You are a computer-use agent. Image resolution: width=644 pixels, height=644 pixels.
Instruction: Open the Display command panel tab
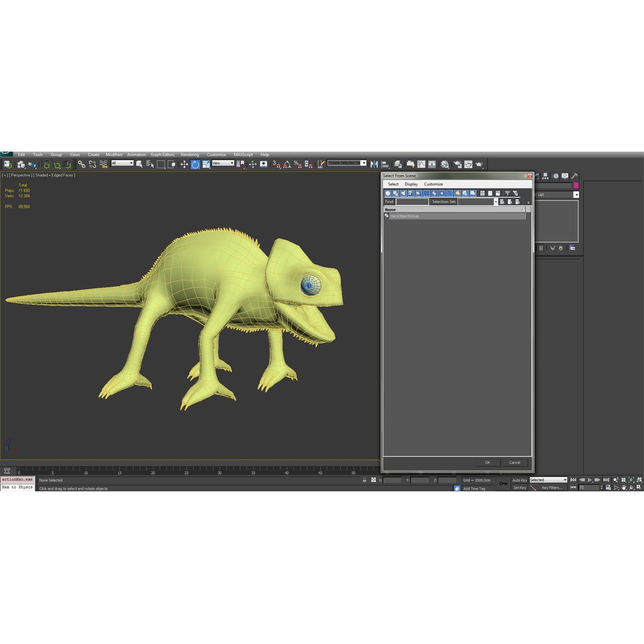pyautogui.click(x=565, y=176)
